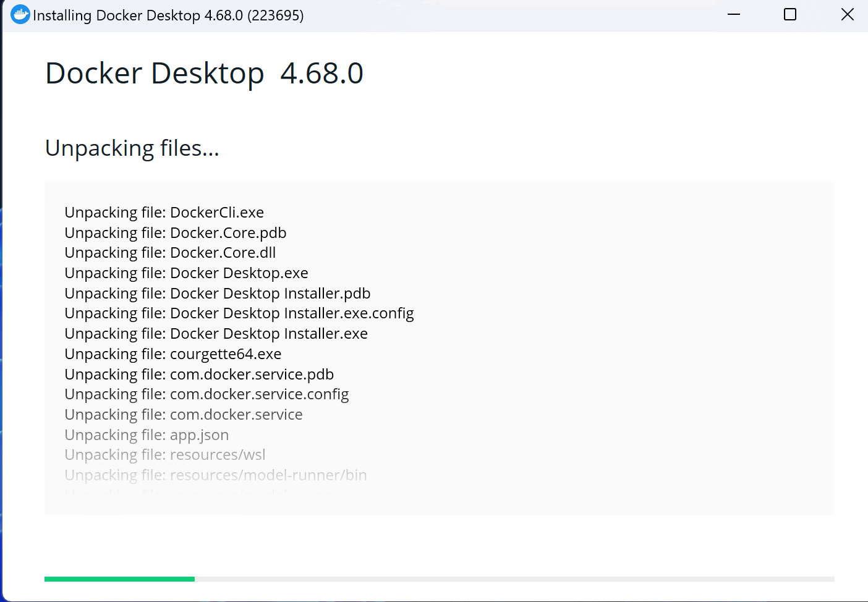Screen dimensions: 868x602
Task: Click the window title 'Installing Docker Desktop 4.68.0'
Action: point(168,15)
